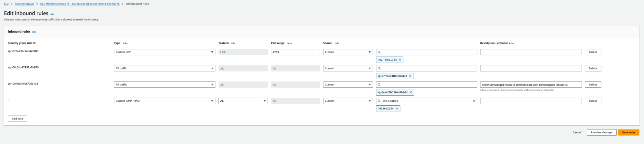Remove the 192.168.0.0/24 source tag

pyautogui.click(x=400, y=60)
